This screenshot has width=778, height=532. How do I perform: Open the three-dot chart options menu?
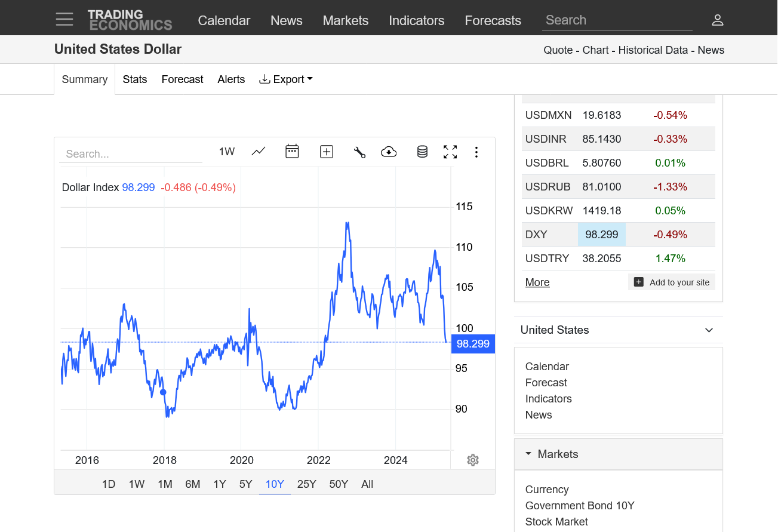tap(476, 152)
